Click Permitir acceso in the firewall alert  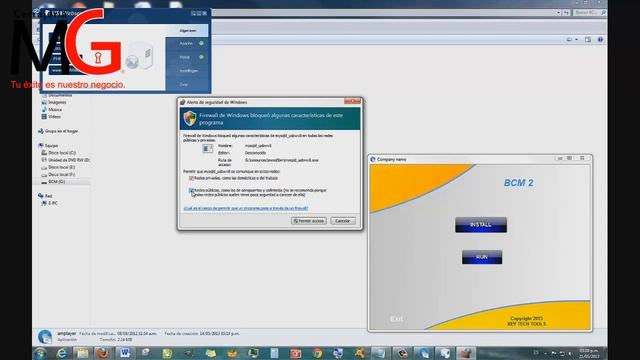pyautogui.click(x=309, y=221)
